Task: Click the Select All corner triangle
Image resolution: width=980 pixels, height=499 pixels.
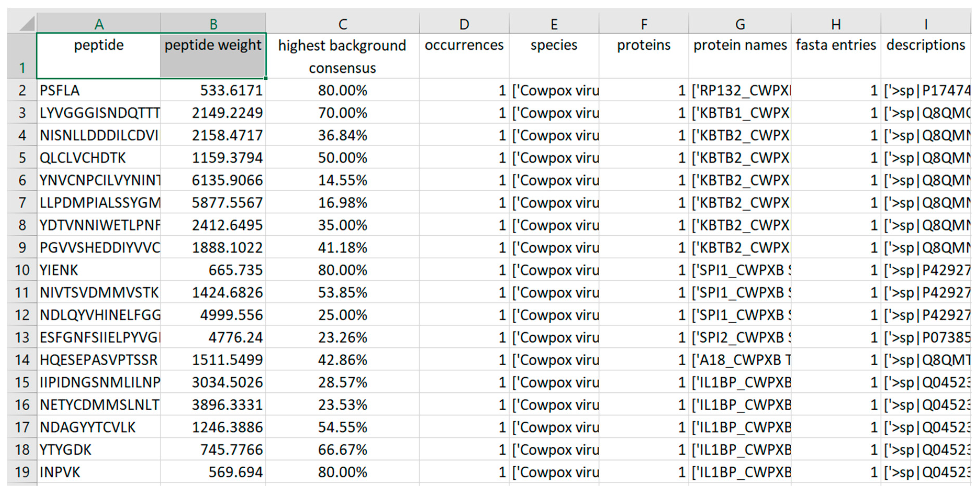Action: (x=27, y=24)
